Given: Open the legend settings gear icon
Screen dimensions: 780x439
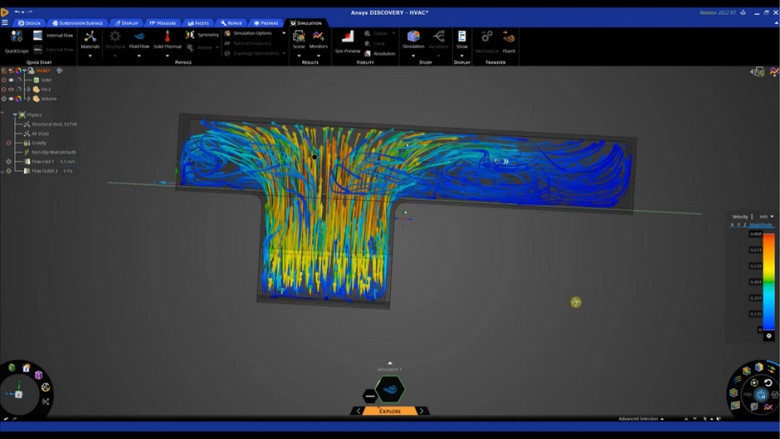Looking at the screenshot, I should click(769, 336).
